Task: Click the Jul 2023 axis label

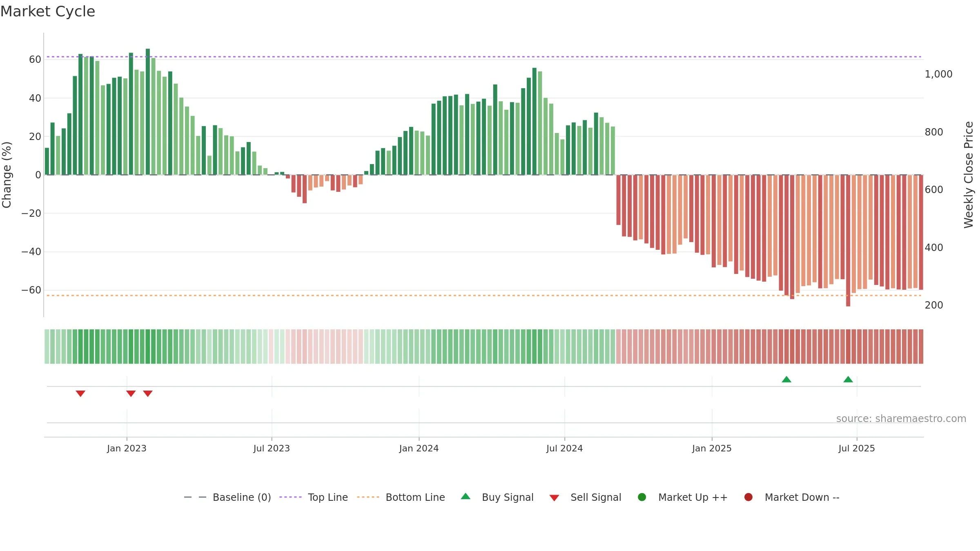Action: tap(272, 449)
